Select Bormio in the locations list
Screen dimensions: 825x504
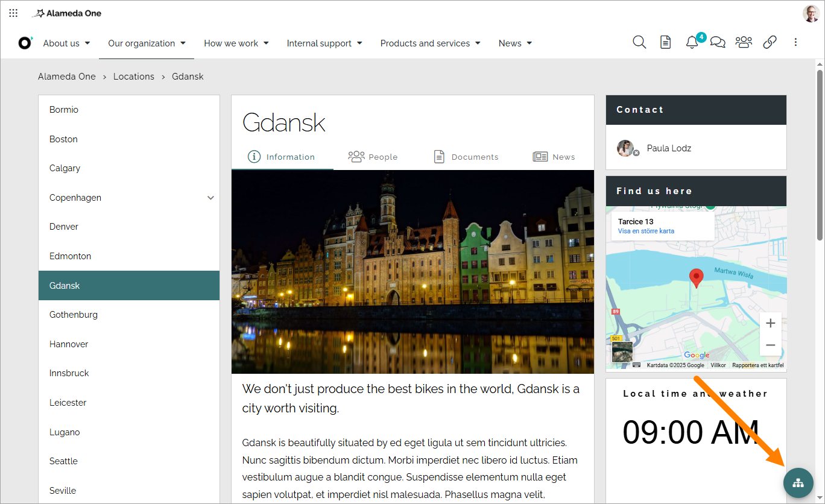129,110
